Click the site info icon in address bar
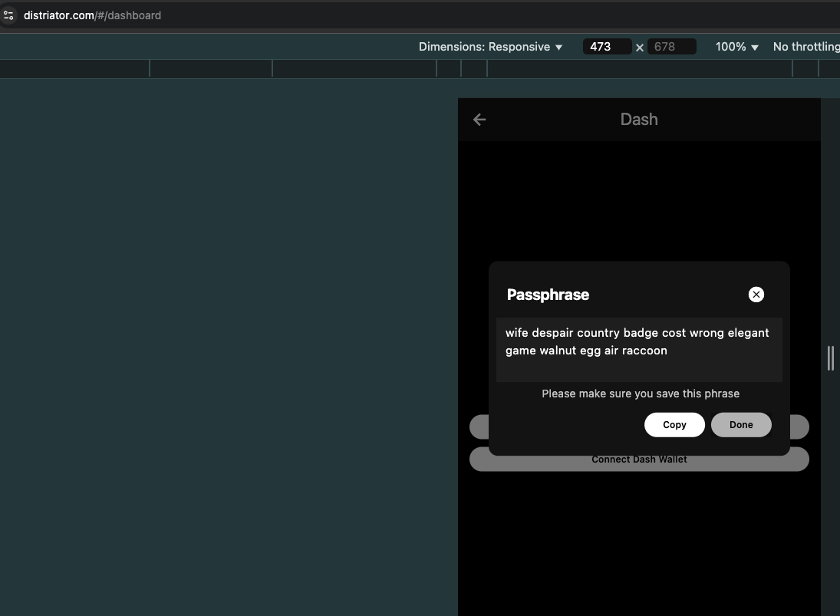Screen dimensions: 840x616 8,15
